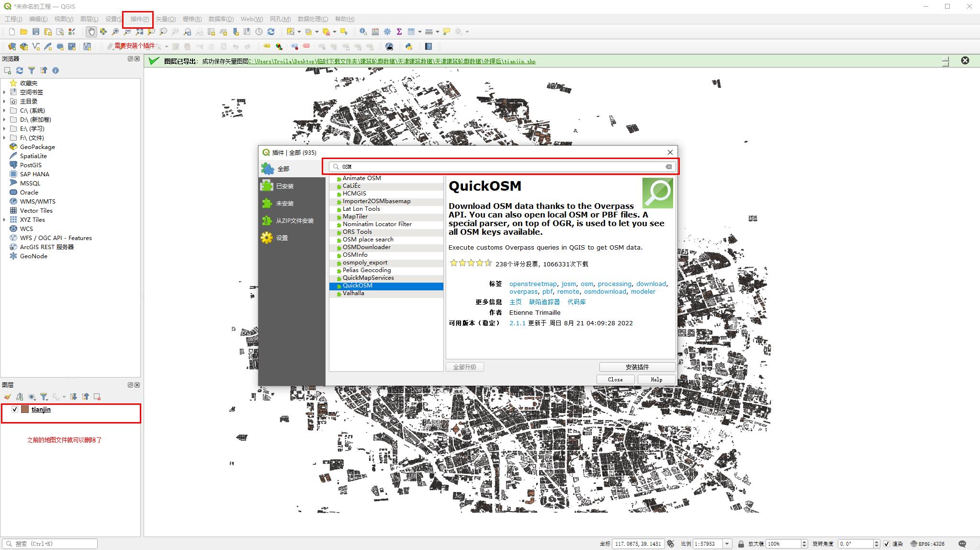Toggle the tianjin layer visibility checkbox

tap(15, 409)
